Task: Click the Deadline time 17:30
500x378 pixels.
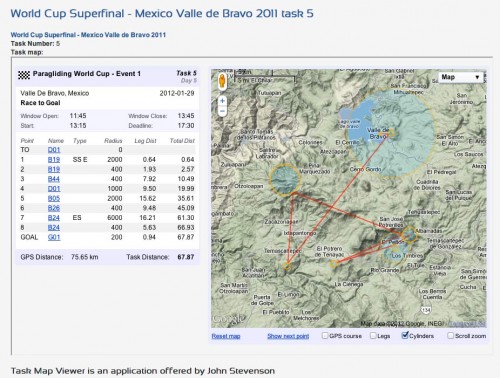Action: point(186,125)
